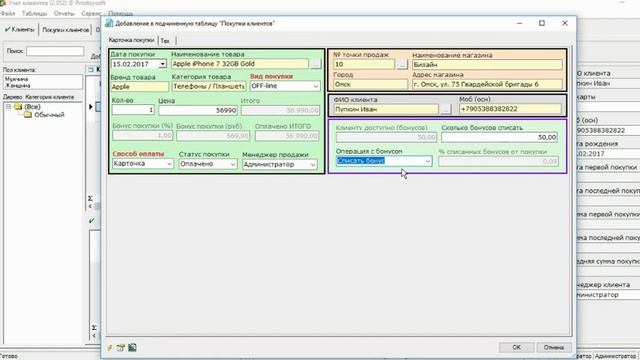Screen dimensions: 640x360
Task: Cancel with the Отмена button
Action: click(553, 347)
